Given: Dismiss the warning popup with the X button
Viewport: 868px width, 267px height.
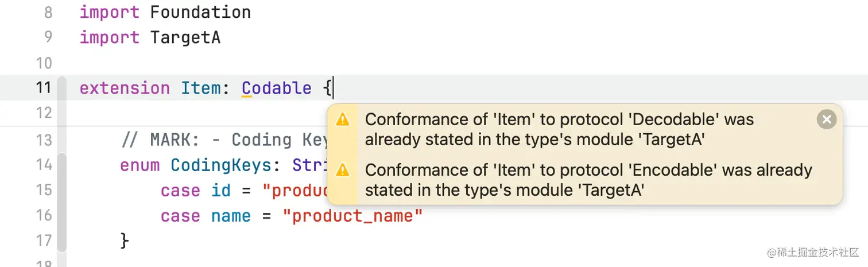Looking at the screenshot, I should tap(826, 119).
